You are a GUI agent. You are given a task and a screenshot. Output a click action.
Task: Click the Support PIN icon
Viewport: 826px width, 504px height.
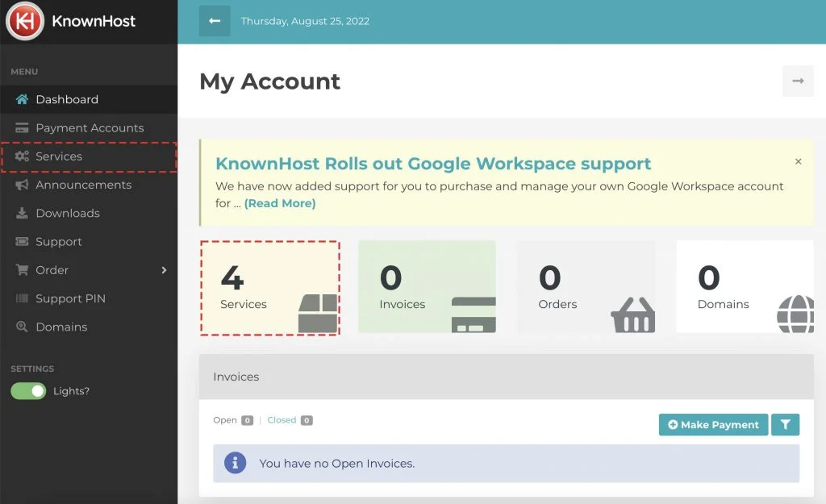coord(22,298)
